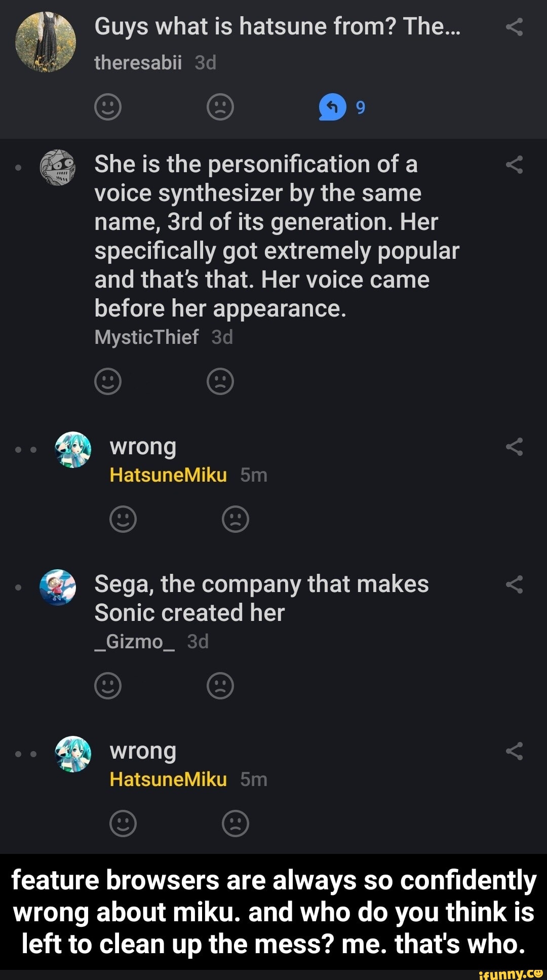Frown at _Gizmo_'s Sega comment
Image resolution: width=547 pixels, height=980 pixels.
coord(220,686)
